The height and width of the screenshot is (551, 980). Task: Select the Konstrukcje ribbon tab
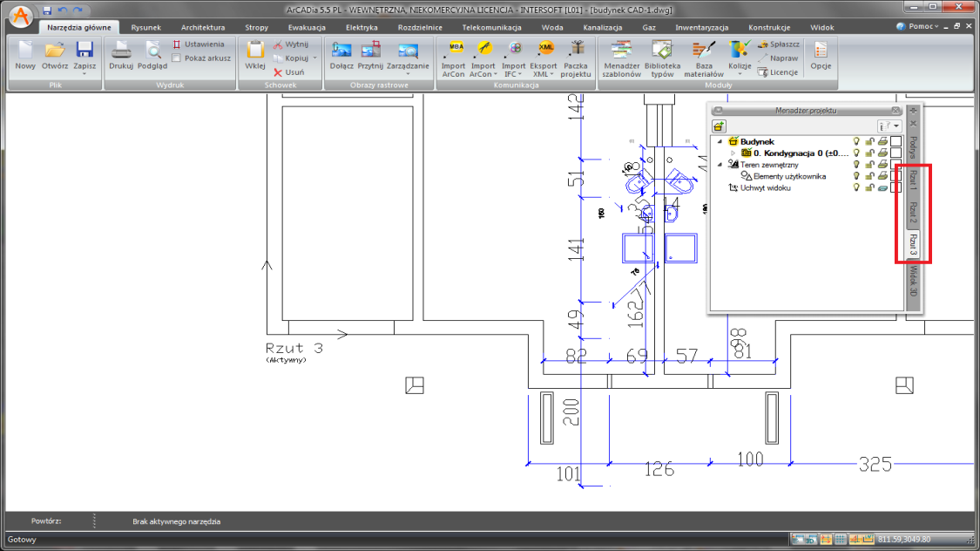coord(769,28)
